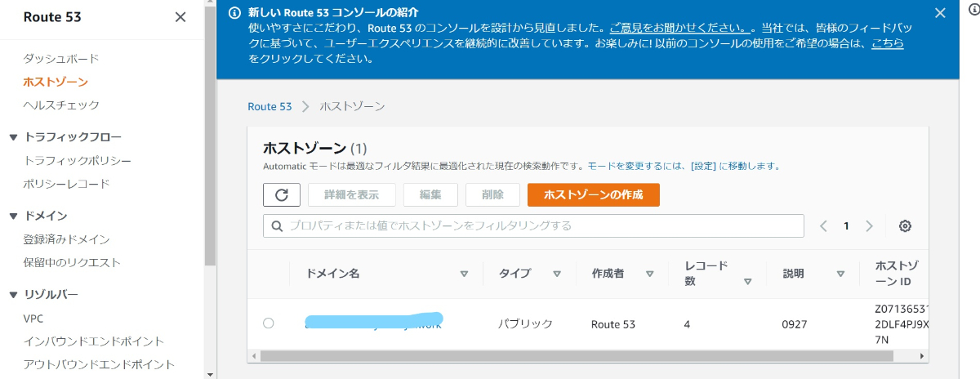Open トラフィックポリシー in the sidebar

click(x=78, y=161)
